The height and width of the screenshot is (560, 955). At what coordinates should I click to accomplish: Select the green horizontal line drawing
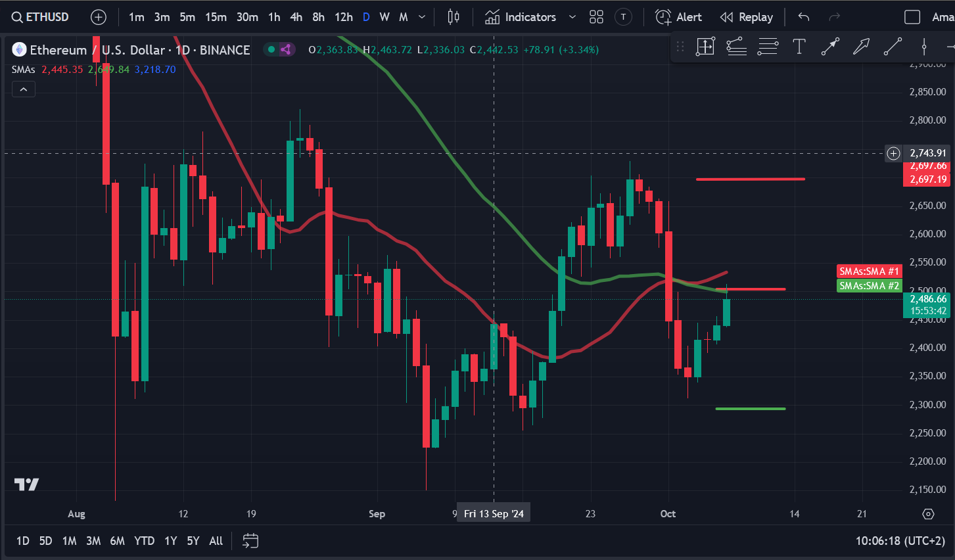pyautogui.click(x=751, y=409)
